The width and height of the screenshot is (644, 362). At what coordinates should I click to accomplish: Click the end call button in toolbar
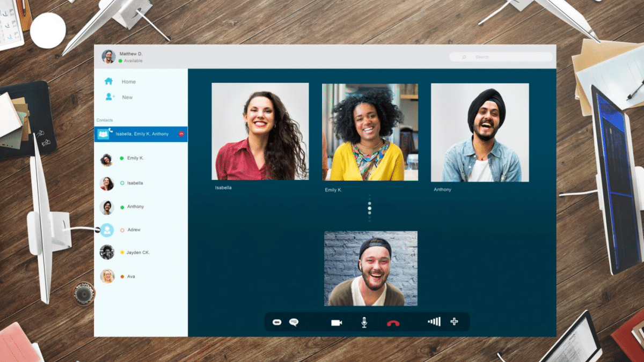point(392,323)
